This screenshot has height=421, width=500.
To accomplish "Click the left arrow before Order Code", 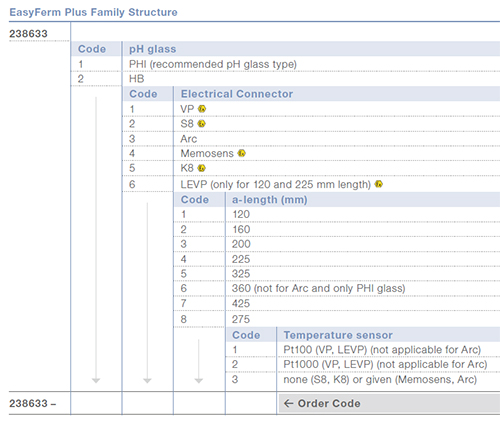I will 288,403.
